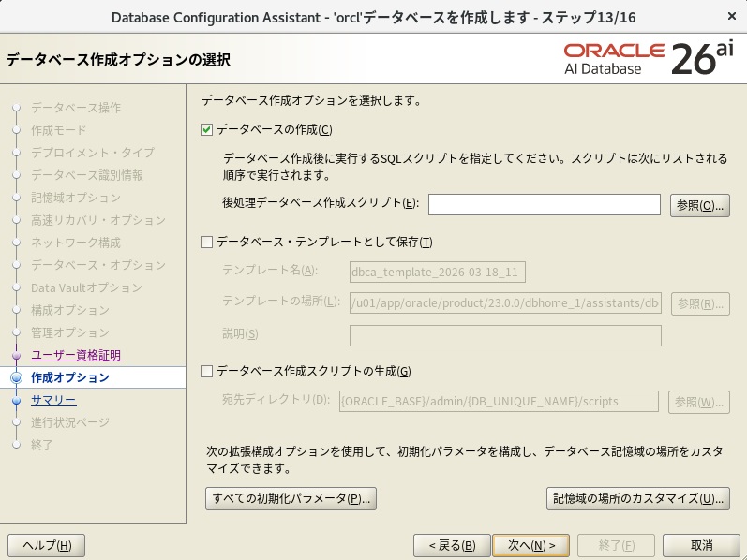This screenshot has height=560, width=747.
Task: Close the Database Configuration Assistant window
Action: pos(732,17)
